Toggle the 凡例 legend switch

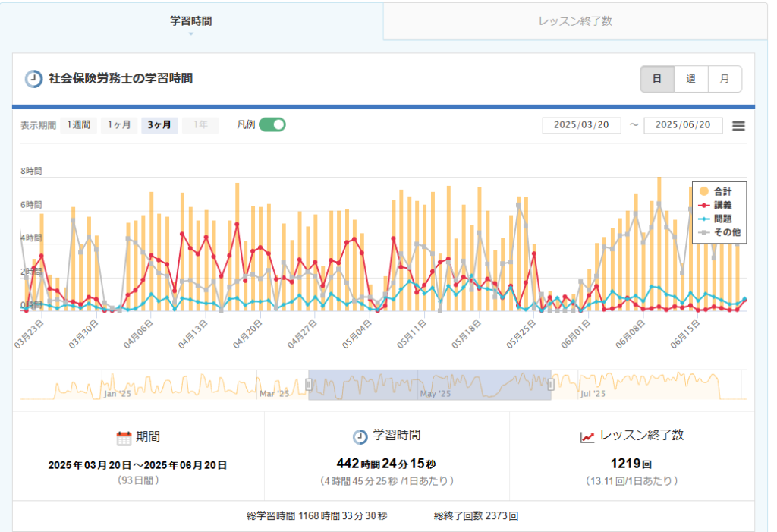coord(272,124)
